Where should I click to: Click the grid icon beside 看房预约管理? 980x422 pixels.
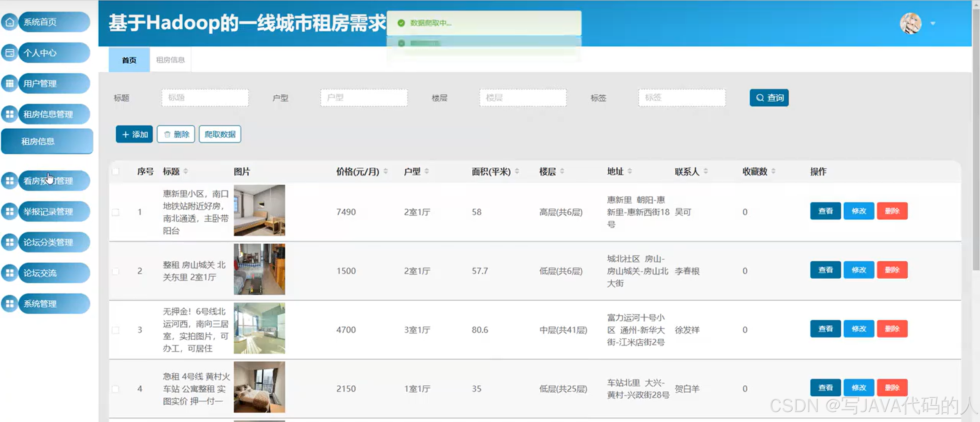(x=9, y=181)
